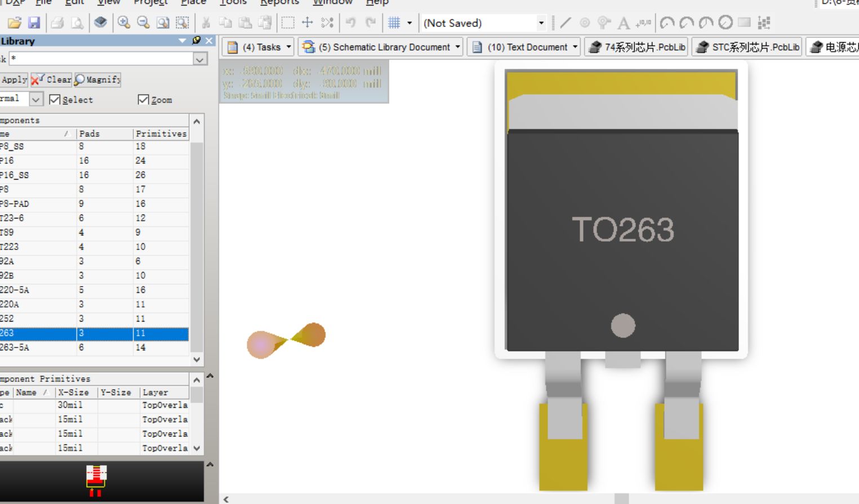Image resolution: width=859 pixels, height=504 pixels.
Task: Expand the (5) Schematic Library Document dropdown
Action: [x=457, y=47]
